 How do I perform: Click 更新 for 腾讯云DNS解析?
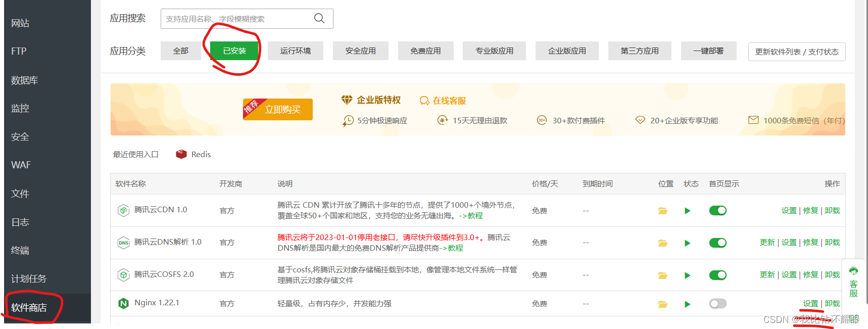[x=767, y=242]
